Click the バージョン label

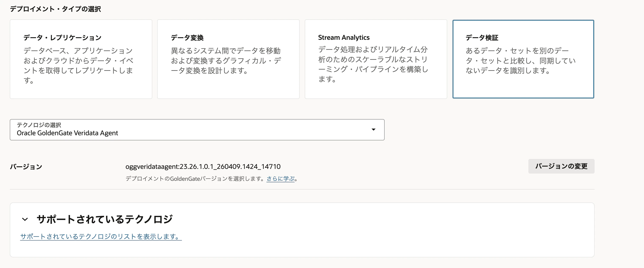tap(26, 167)
